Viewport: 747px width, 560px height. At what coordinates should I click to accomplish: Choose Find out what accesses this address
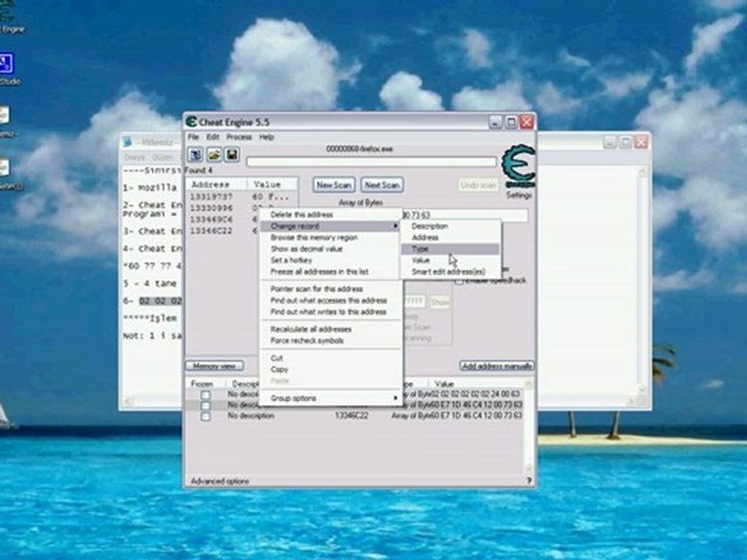(330, 300)
